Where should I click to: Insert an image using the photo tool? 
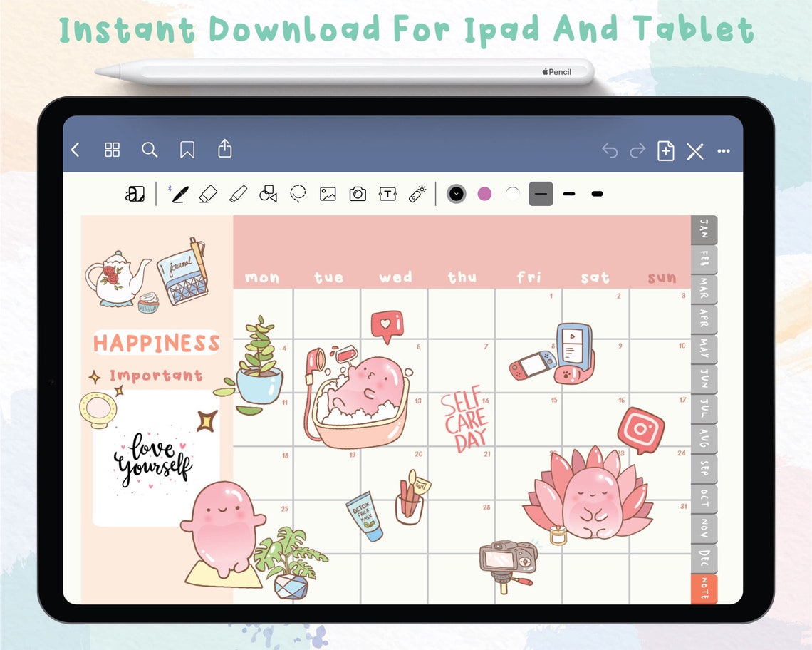(x=328, y=193)
